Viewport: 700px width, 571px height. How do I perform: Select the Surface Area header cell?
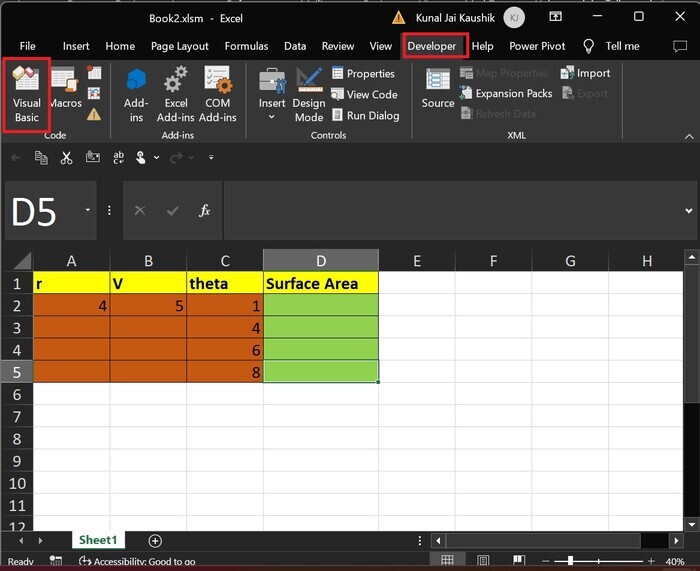321,283
